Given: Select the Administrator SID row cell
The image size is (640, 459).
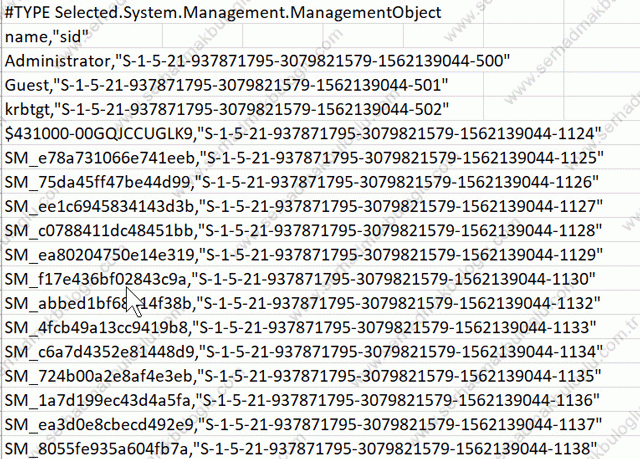Looking at the screenshot, I should click(x=258, y=61).
